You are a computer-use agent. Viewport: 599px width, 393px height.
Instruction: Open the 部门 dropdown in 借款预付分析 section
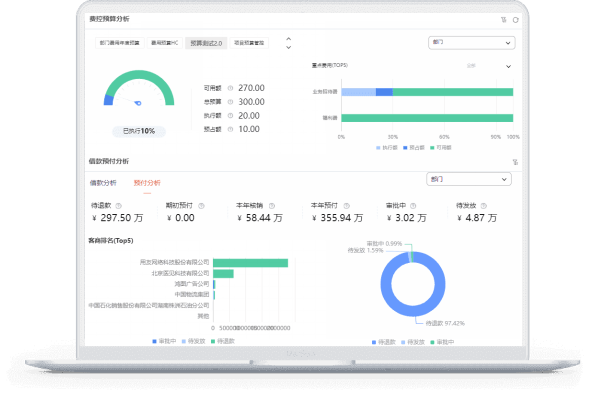[x=469, y=179]
